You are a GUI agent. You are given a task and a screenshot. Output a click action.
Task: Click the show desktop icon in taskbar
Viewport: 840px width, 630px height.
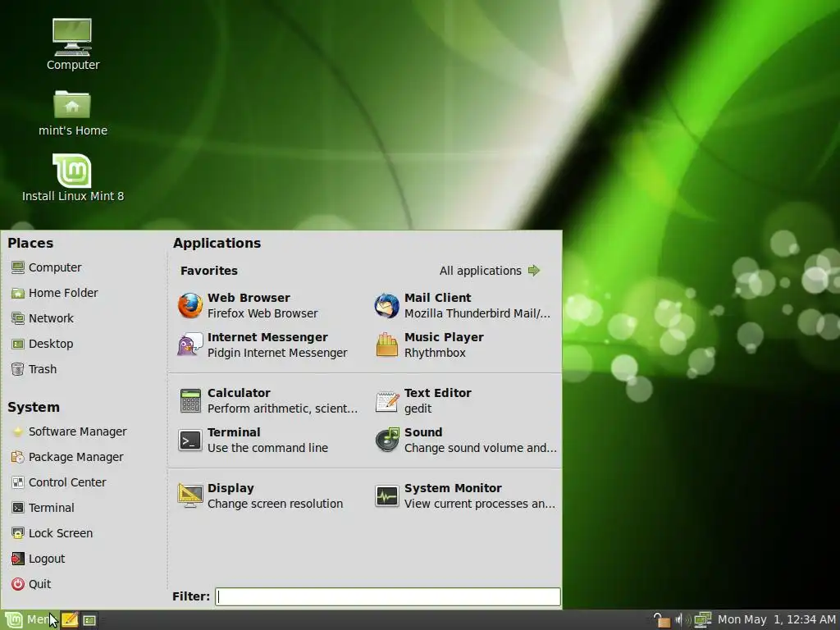pyautogui.click(x=89, y=620)
